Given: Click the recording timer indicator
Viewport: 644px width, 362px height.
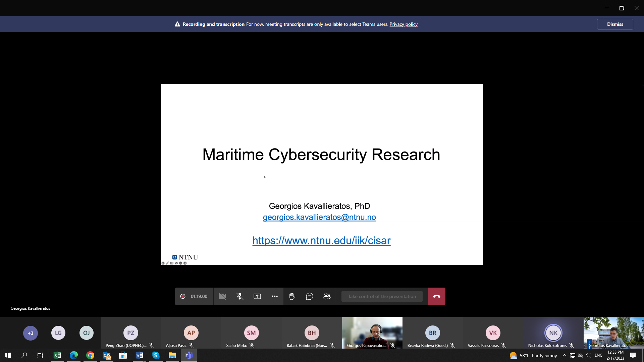Looking at the screenshot, I should [x=195, y=296].
